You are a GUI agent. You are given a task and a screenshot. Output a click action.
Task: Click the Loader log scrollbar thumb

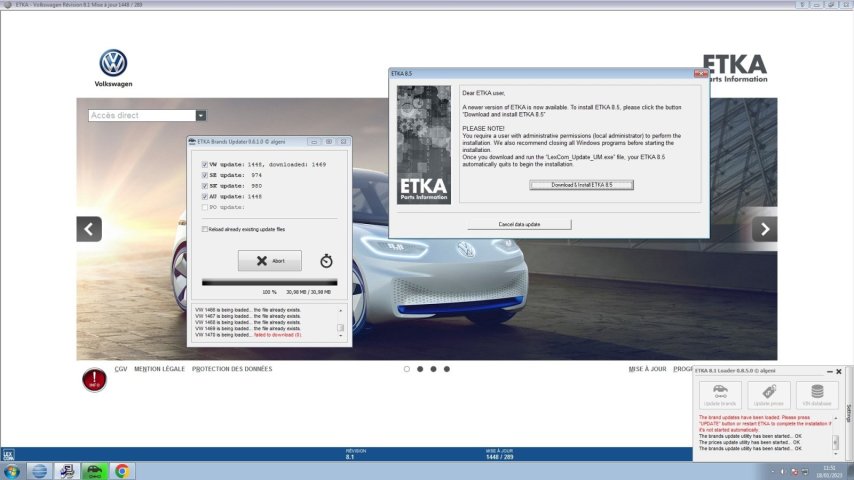(835, 442)
